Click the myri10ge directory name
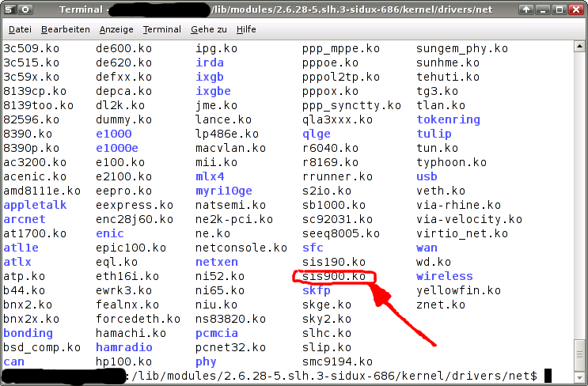The image size is (588, 386). [x=224, y=191]
